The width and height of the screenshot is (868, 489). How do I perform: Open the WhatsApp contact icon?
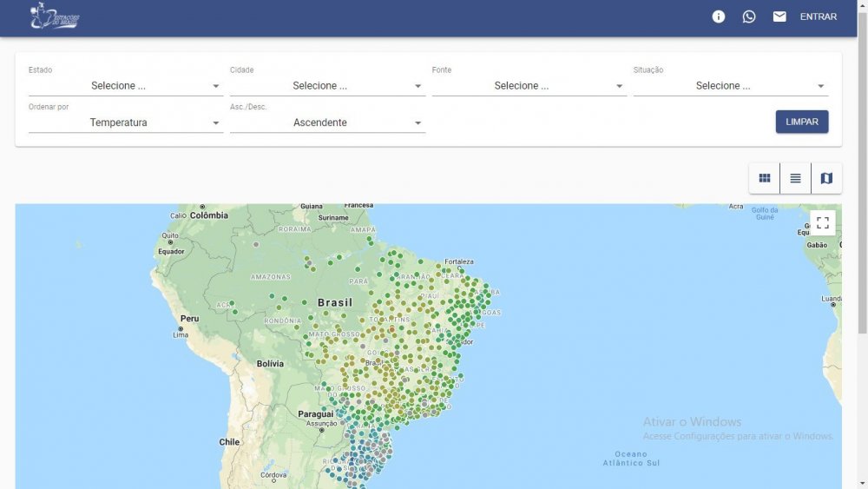click(x=749, y=17)
